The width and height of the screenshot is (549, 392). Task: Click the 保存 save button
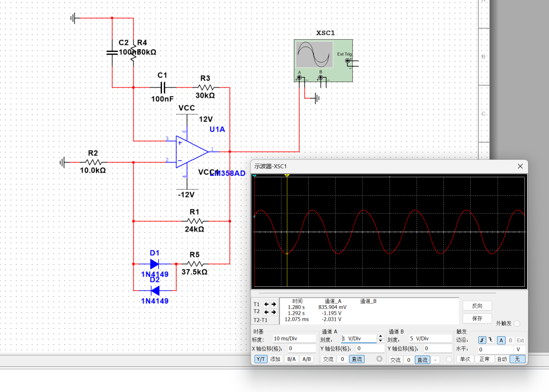click(477, 318)
